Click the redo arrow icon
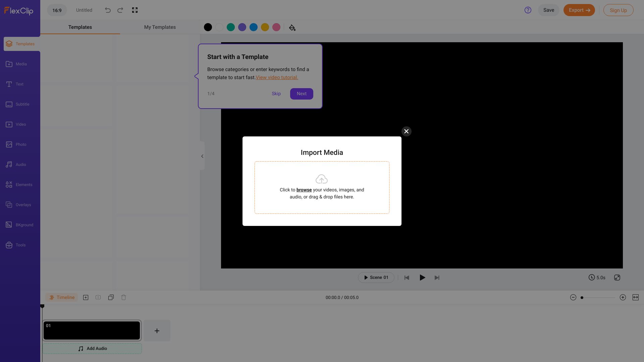This screenshot has height=362, width=644. tap(120, 10)
